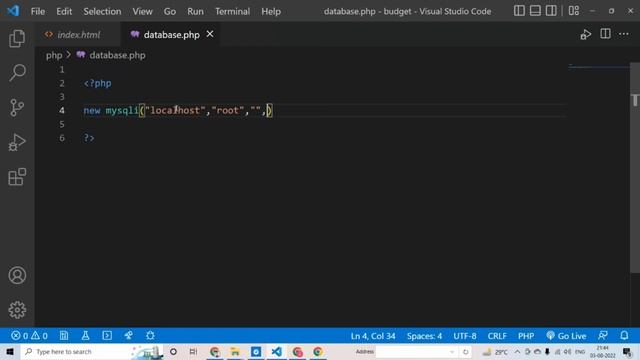
Task: Click on line number 4 in gutter
Action: [62, 110]
